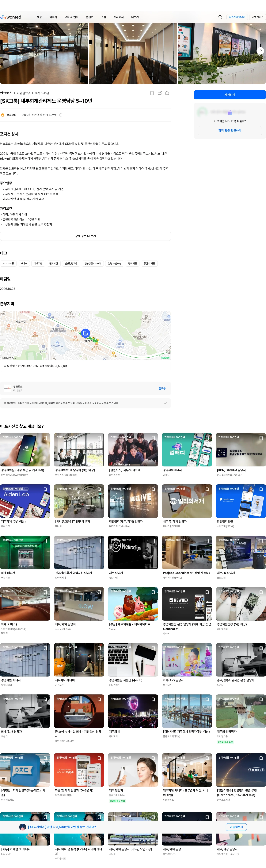The height and width of the screenshot is (868, 266).
Task: Bookmark the 경영지원매니저 김캐디 card
Action: point(207,438)
